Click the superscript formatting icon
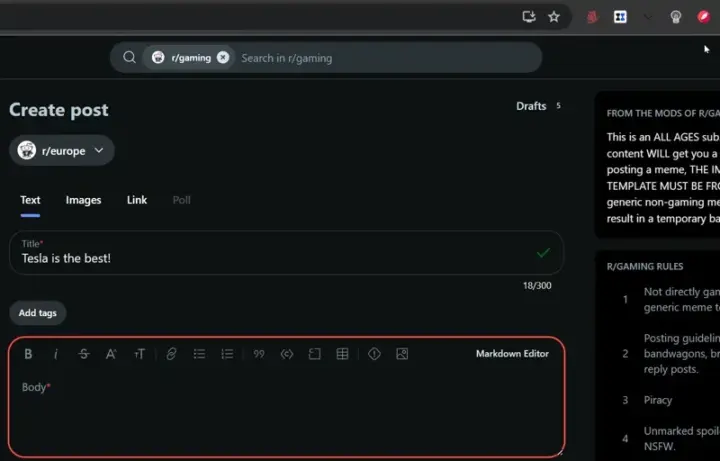 coord(111,354)
